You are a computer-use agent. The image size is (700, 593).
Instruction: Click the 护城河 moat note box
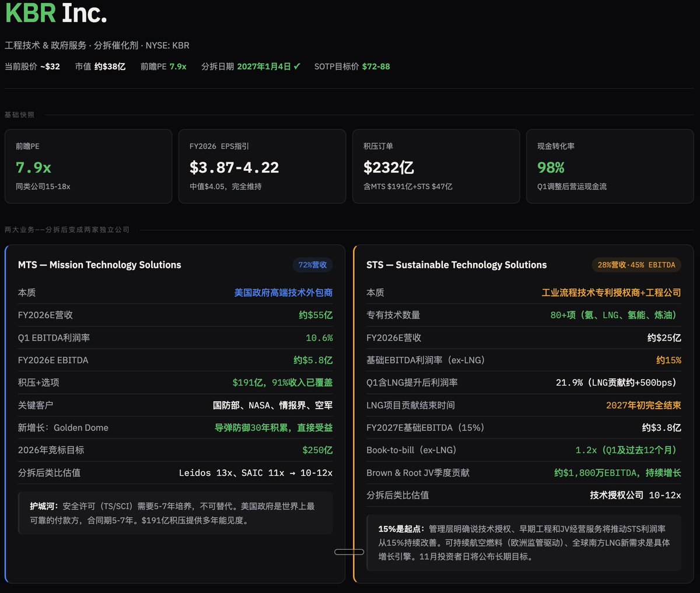[176, 513]
